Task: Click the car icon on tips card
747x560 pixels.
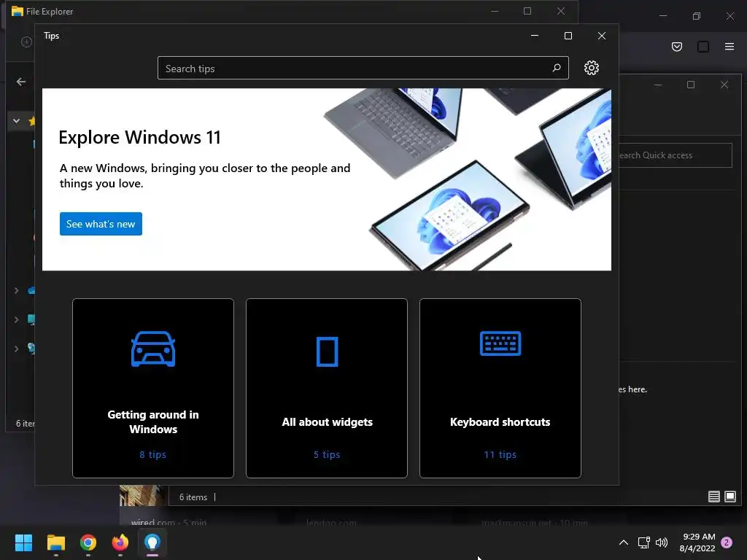Action: coord(153,349)
